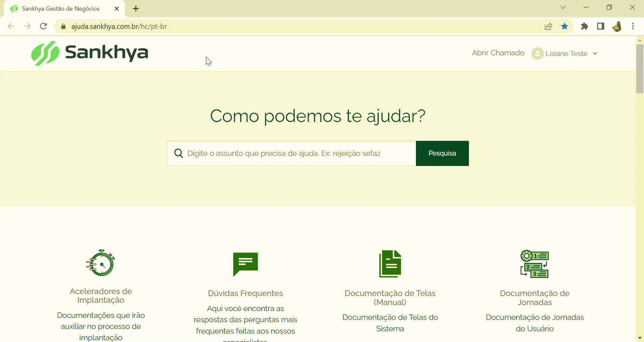Click the scrollbar up arrow
Image resolution: width=644 pixels, height=342 pixels.
pyautogui.click(x=640, y=40)
